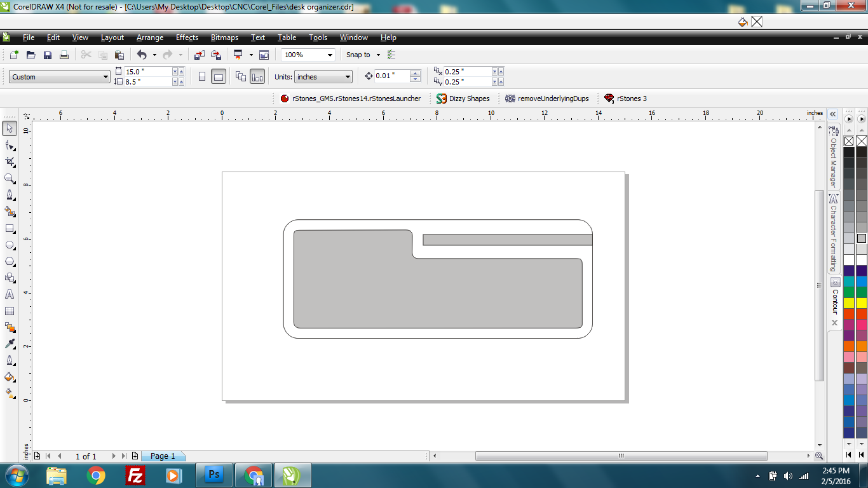Click the page width field showing 15.0
This screenshot has width=868, height=488.
pos(147,72)
